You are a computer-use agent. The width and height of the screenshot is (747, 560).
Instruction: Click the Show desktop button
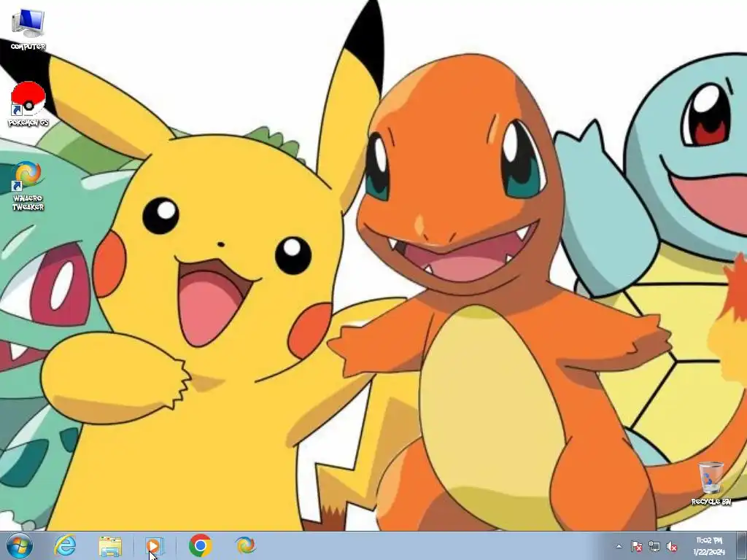tap(742, 545)
